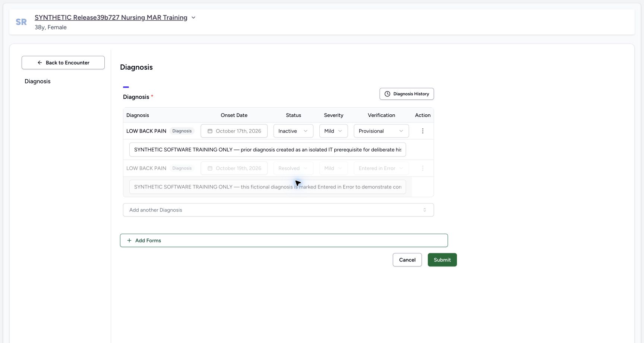Open action menu for first LOW BACK PAIN
Image resolution: width=644 pixels, height=343 pixels.
coord(423,131)
